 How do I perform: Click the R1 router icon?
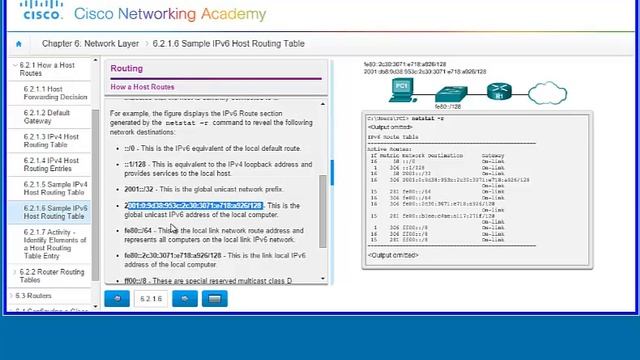tap(499, 91)
